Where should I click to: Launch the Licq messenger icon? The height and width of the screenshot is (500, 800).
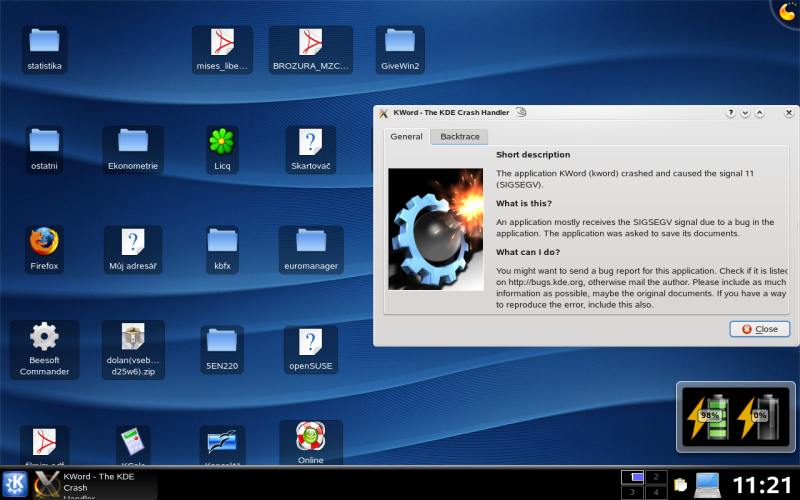pos(222,149)
